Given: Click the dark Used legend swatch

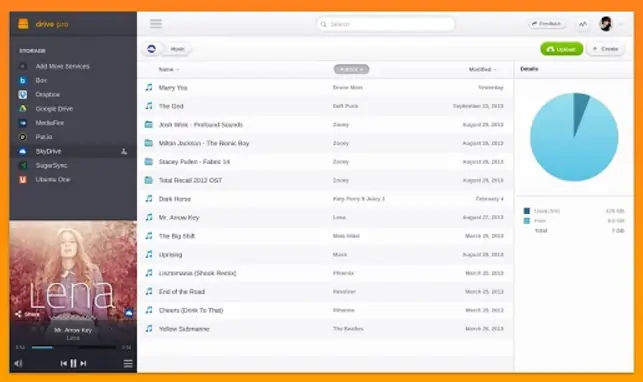Looking at the screenshot, I should 527,211.
